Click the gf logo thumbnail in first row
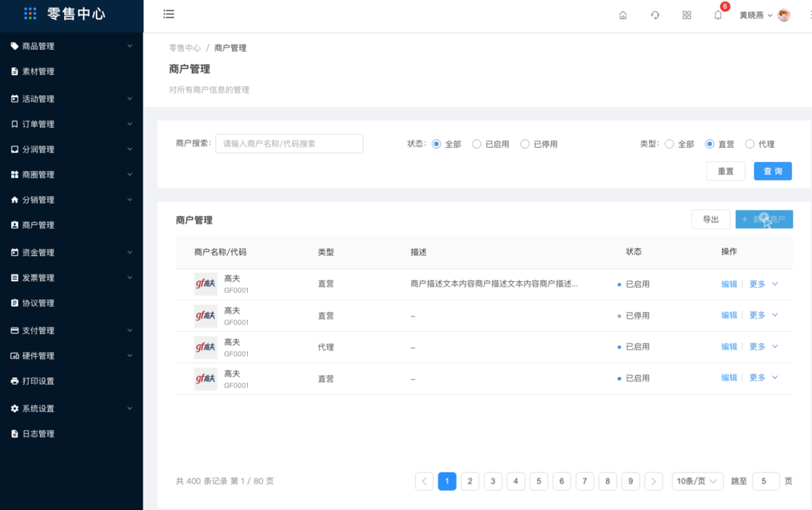Viewport: 812px width, 510px height. coord(206,283)
